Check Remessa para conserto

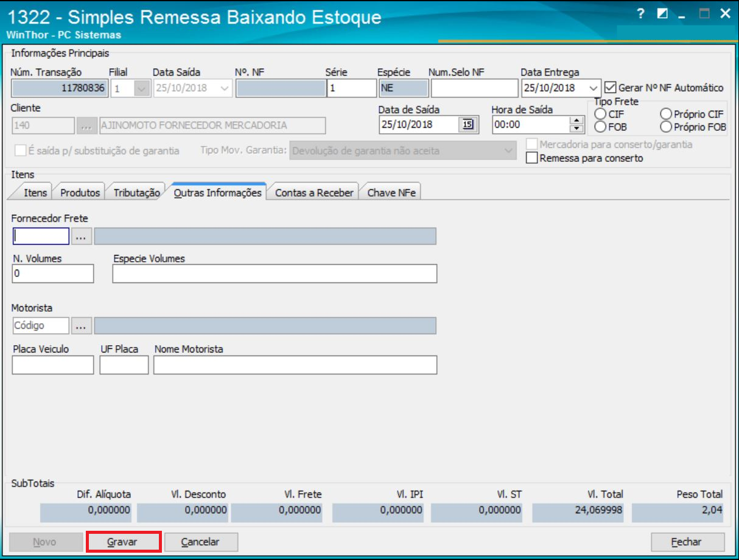click(x=532, y=158)
